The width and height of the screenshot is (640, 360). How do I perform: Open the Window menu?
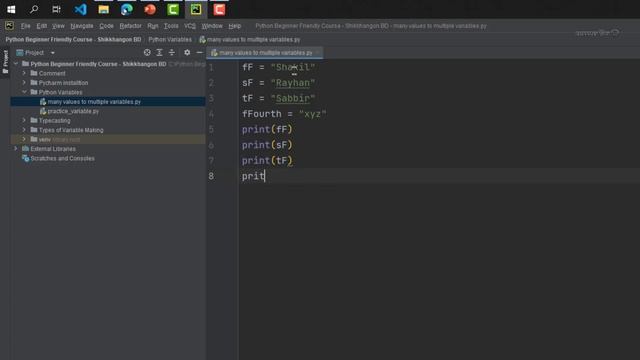(212, 26)
